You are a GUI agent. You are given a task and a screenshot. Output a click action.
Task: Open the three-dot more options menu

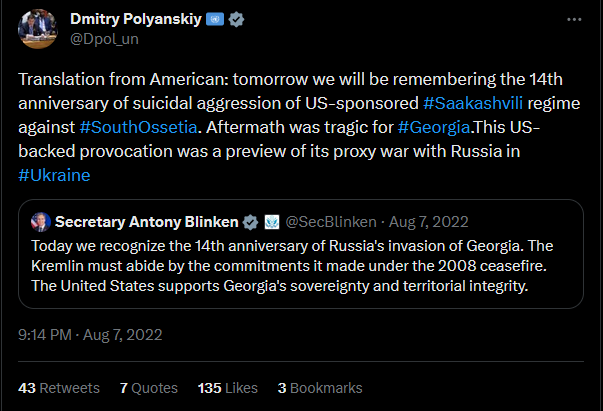573,20
